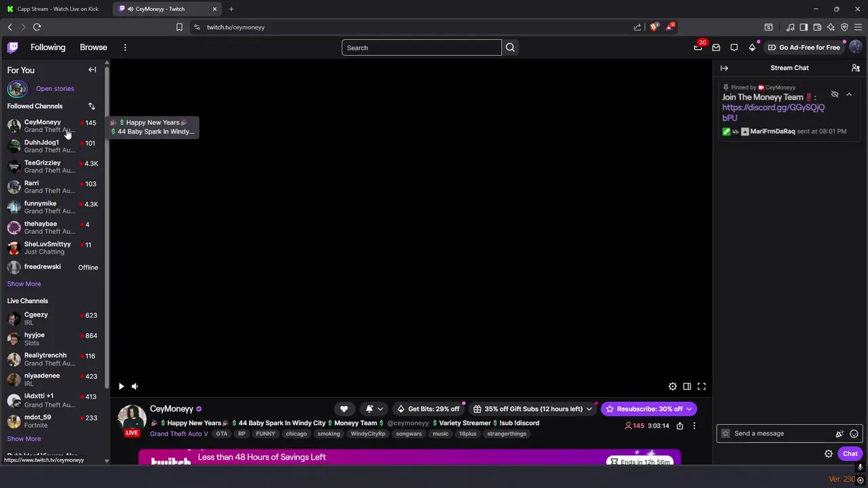Open user profile avatar menu
The image size is (868, 488).
855,47
